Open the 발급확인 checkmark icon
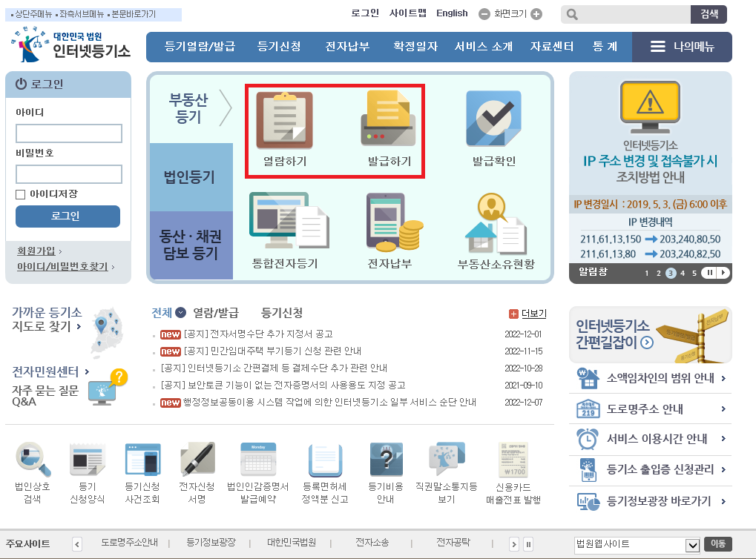 pyautogui.click(x=493, y=119)
